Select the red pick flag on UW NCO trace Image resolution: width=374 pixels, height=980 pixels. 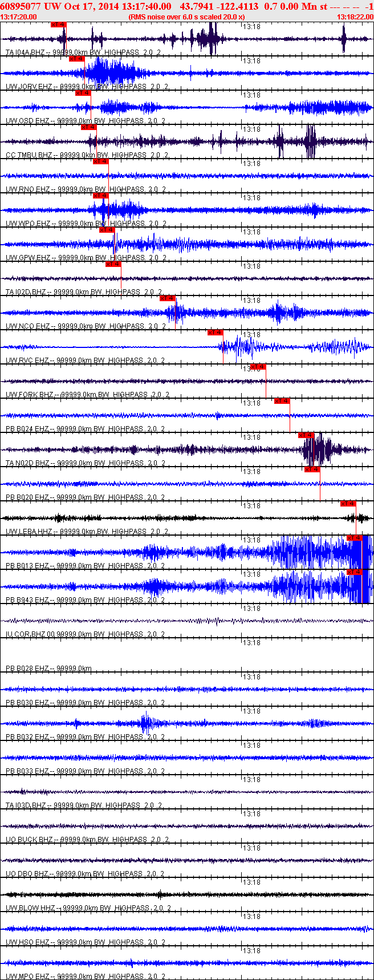pyautogui.click(x=167, y=298)
